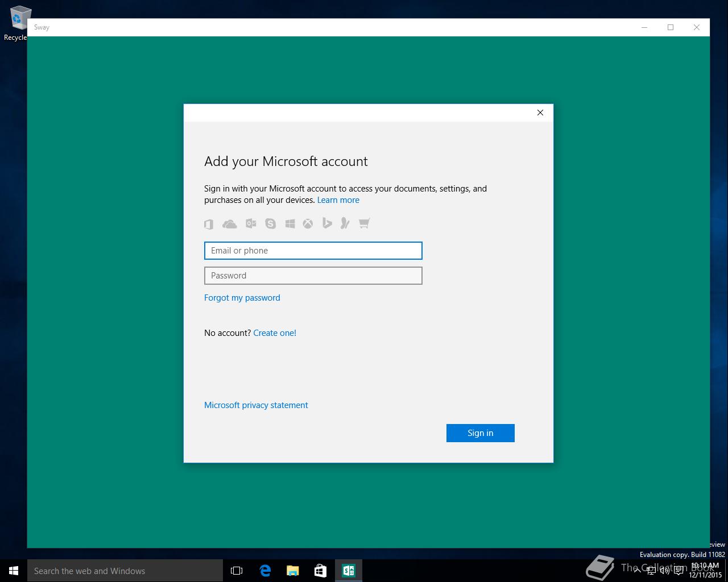Launch Microsoft Edge from taskbar
The image size is (728, 582).
tap(265, 571)
